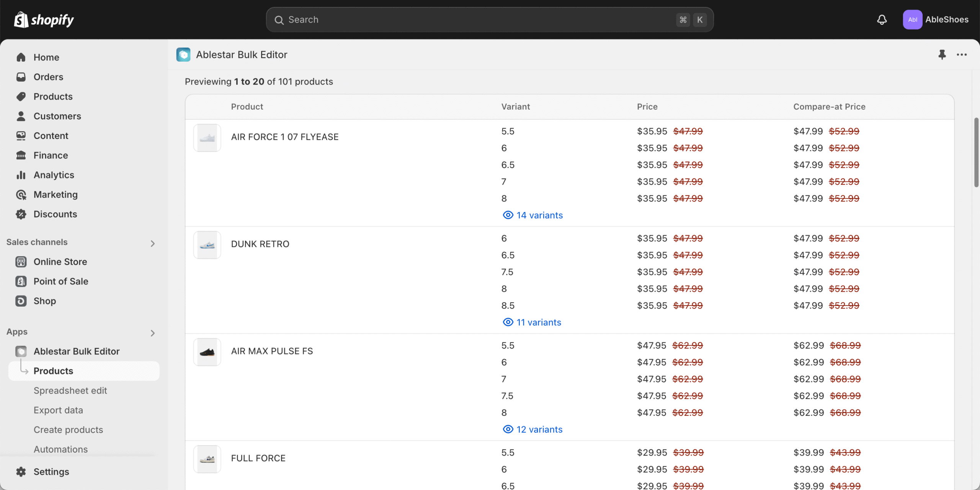Open Home from the sidebar
The image size is (980, 490).
[x=46, y=57]
